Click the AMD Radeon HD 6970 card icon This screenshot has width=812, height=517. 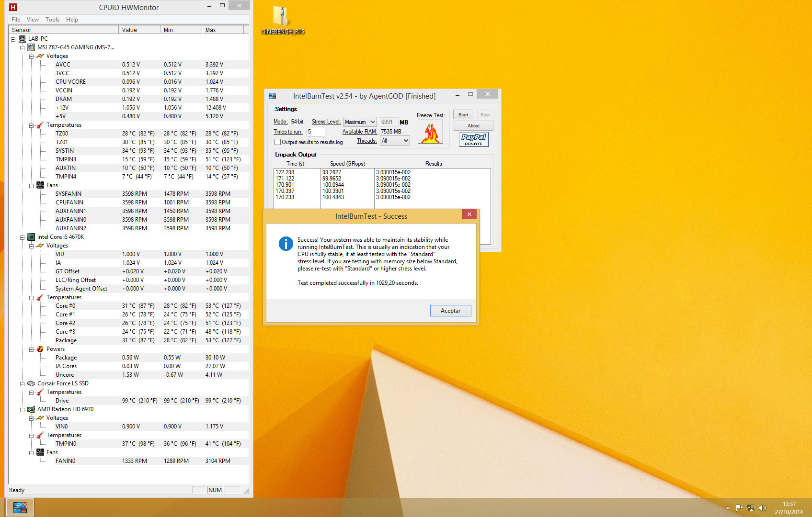31,409
